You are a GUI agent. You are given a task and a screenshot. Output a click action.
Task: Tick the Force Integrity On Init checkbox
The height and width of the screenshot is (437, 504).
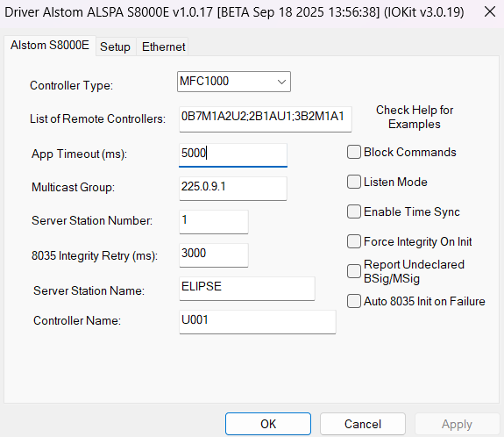pyautogui.click(x=354, y=241)
